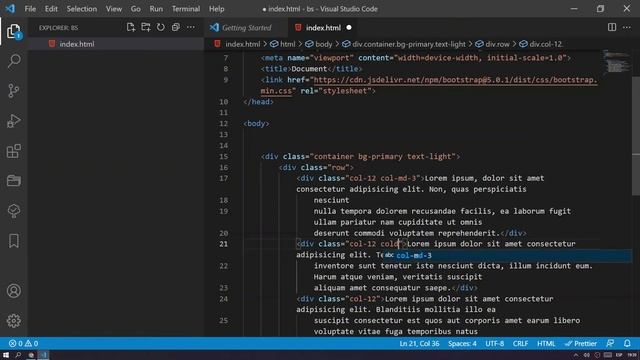Open the div.col-12 breadcrumb dropdown
This screenshot has width=640, height=360.
(x=546, y=44)
